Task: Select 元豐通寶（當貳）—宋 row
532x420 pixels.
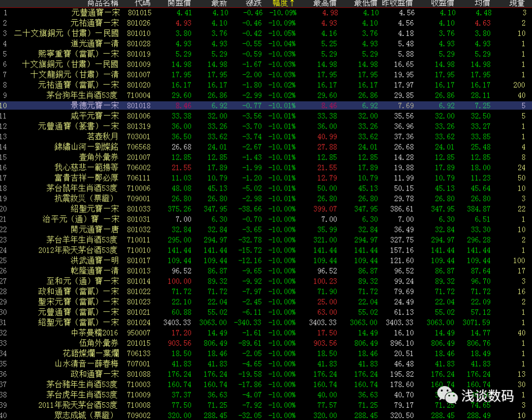Action: pyautogui.click(x=266, y=312)
